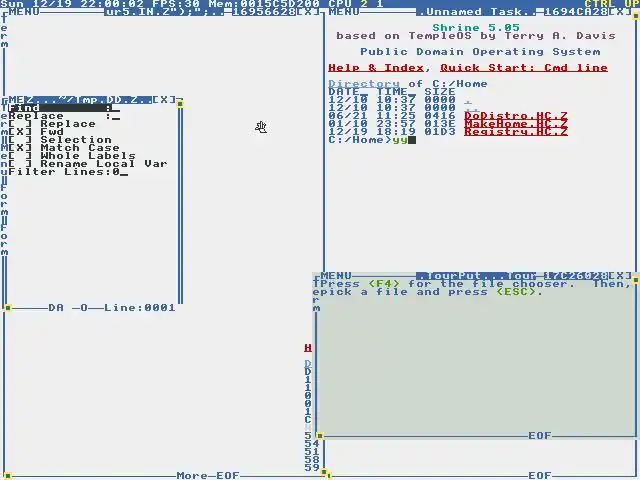Click the Directory link
Viewport: 640px width, 480px height.
[364, 84]
